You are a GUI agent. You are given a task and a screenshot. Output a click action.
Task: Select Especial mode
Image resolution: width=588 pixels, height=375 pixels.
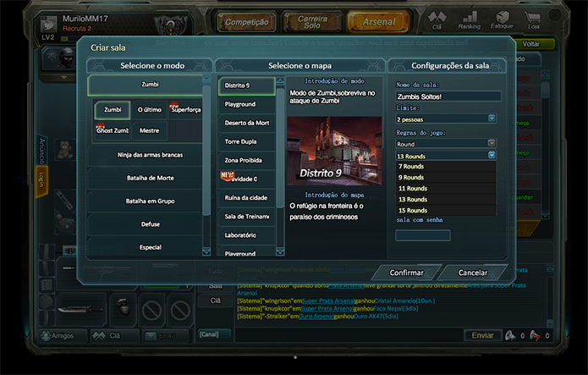click(146, 247)
